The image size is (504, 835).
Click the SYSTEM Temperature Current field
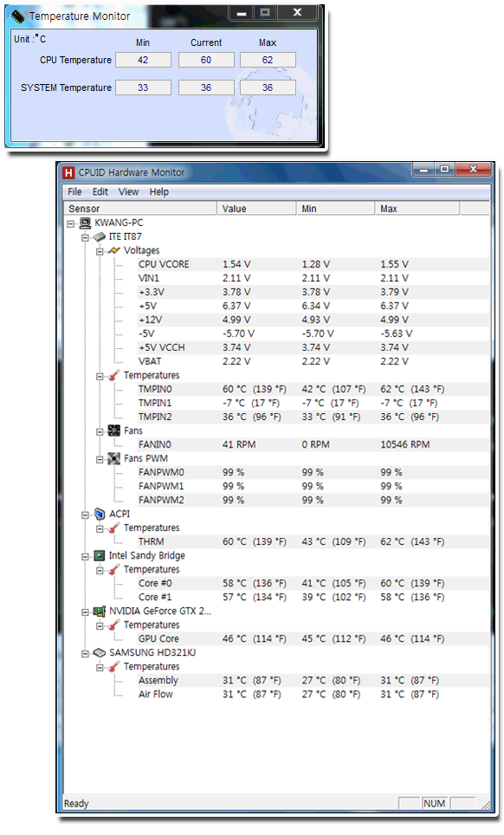206,87
